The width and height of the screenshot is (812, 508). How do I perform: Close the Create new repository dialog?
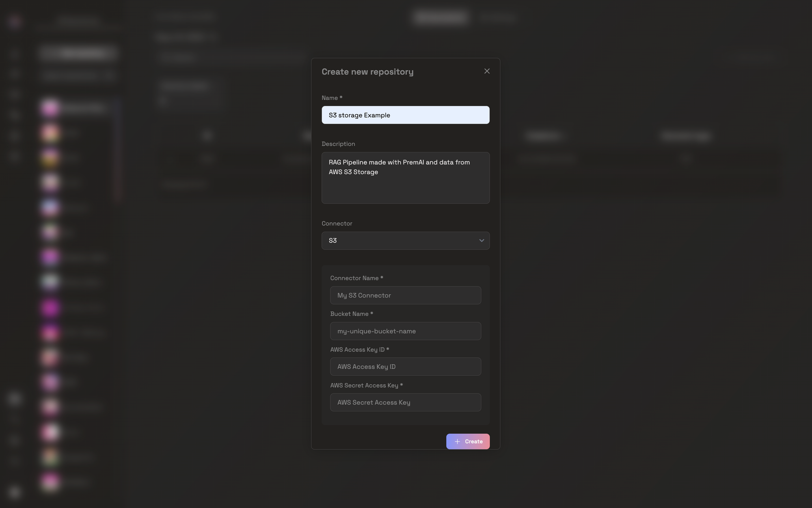pos(487,71)
